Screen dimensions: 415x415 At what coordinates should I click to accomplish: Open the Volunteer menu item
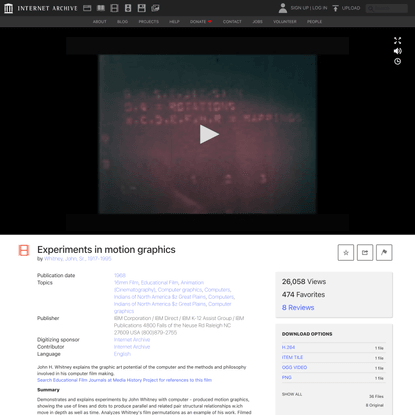click(x=285, y=22)
